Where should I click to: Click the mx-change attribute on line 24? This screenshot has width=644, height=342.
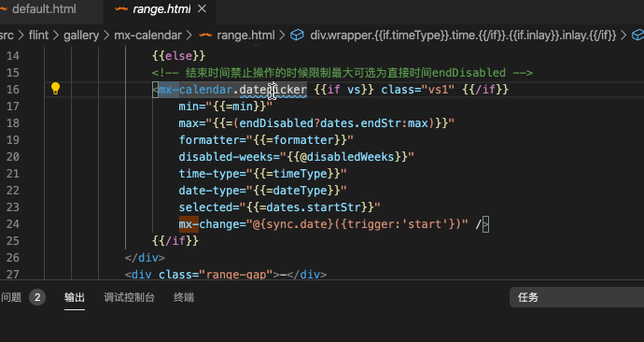click(323, 224)
